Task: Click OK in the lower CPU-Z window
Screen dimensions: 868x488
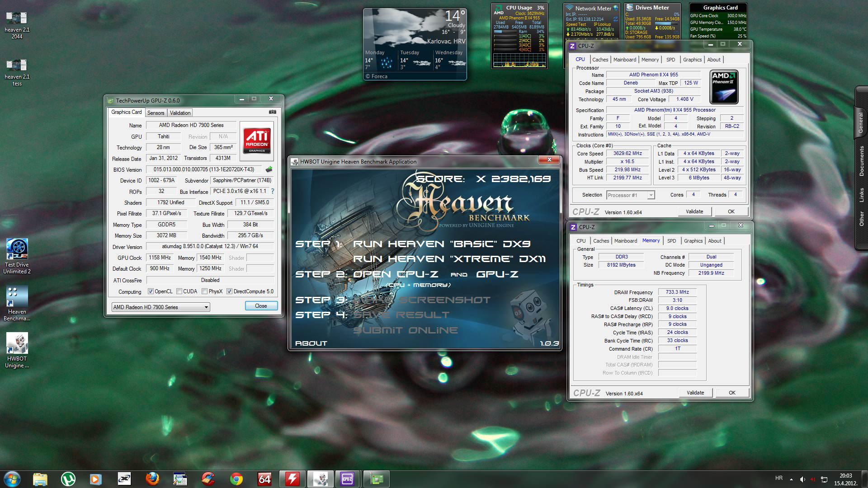Action: 732,393
